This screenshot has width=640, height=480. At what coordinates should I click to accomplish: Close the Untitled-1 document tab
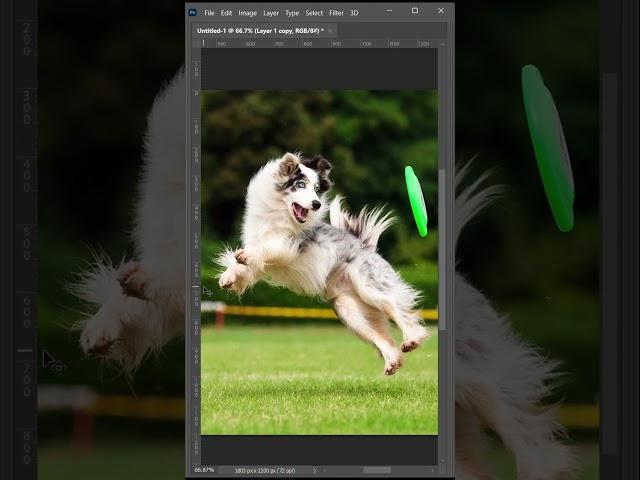[x=330, y=31]
